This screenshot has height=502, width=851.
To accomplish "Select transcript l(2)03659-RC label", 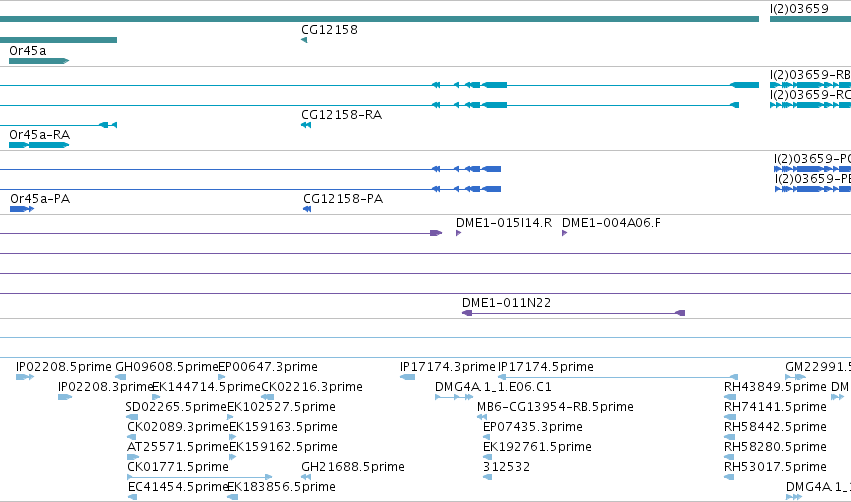I will (x=810, y=95).
